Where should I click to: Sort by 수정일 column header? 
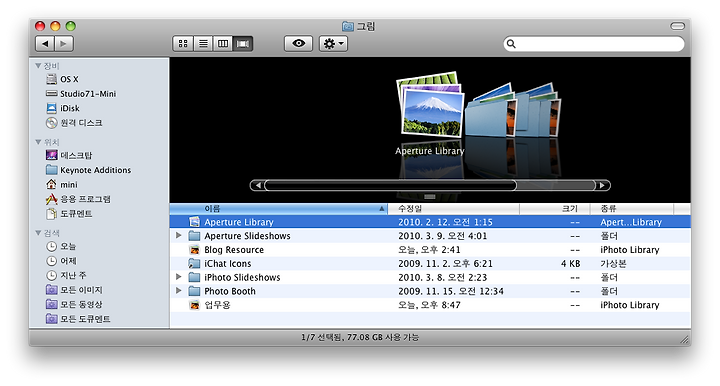click(x=454, y=209)
